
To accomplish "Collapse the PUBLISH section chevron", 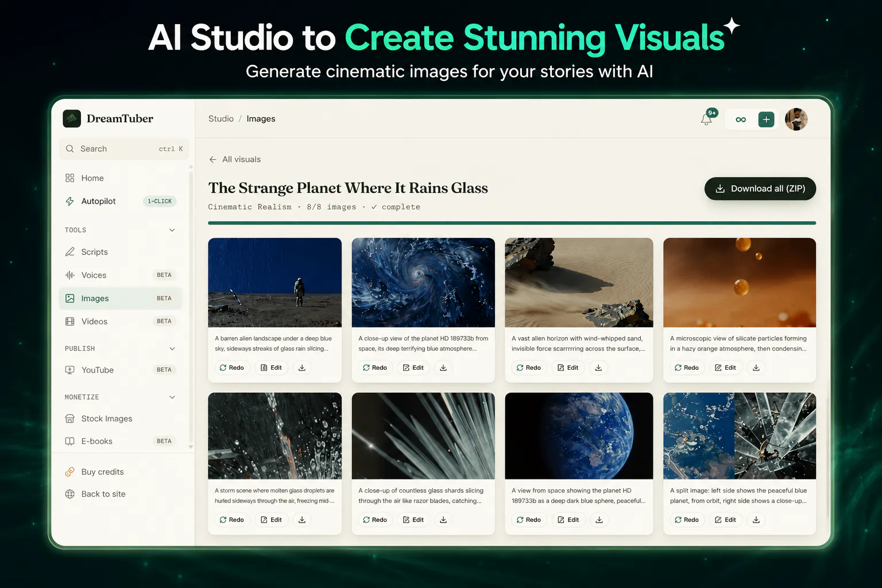I will [172, 349].
